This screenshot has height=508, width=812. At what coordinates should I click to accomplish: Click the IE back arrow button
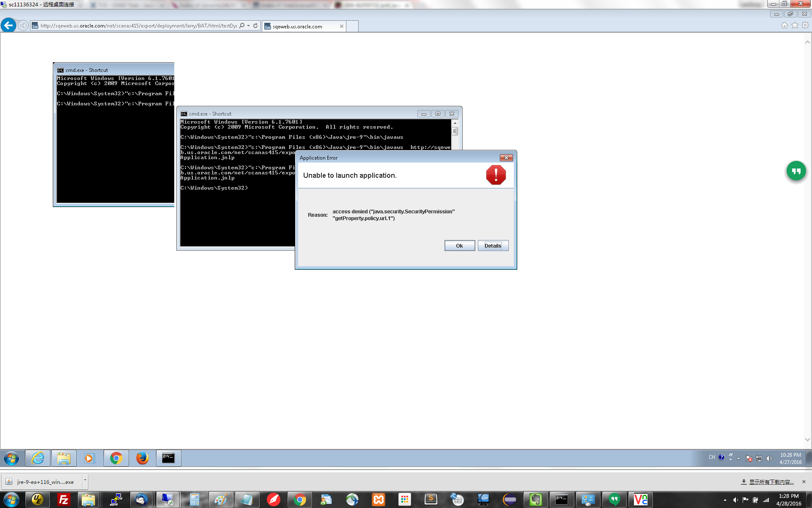[8, 25]
